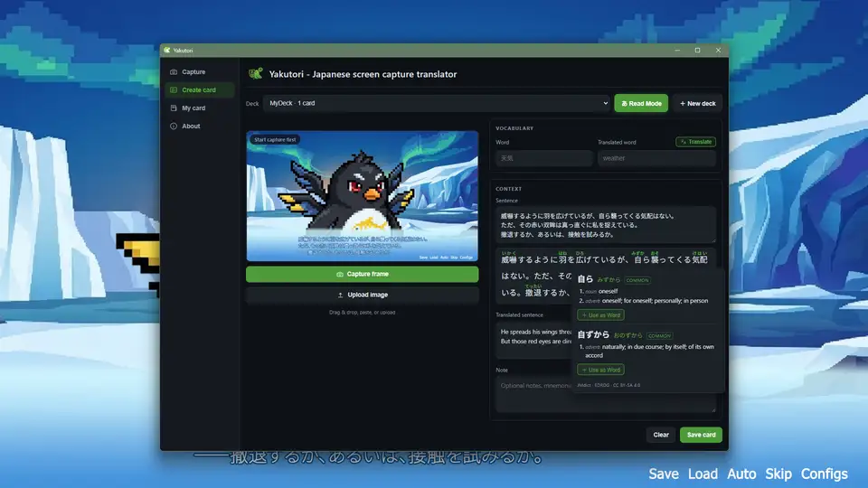
Task: Open My card in sidebar
Action: point(199,108)
